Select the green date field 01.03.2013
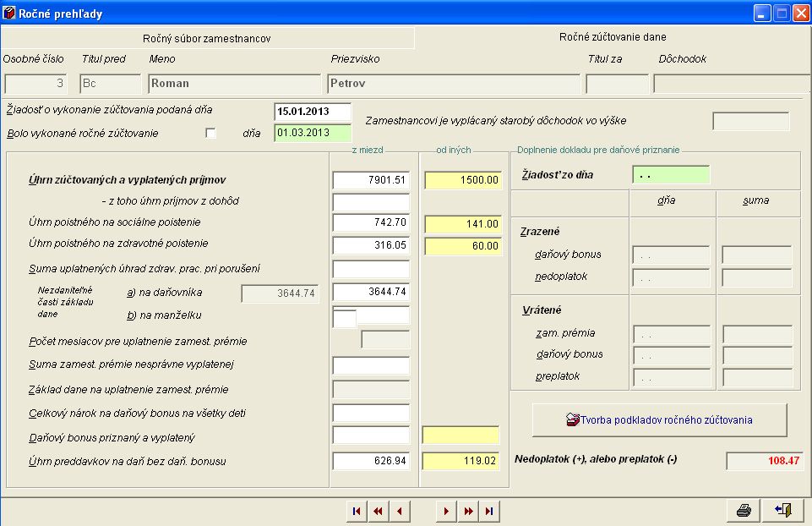Image resolution: width=812 pixels, height=526 pixels. pyautogui.click(x=313, y=133)
